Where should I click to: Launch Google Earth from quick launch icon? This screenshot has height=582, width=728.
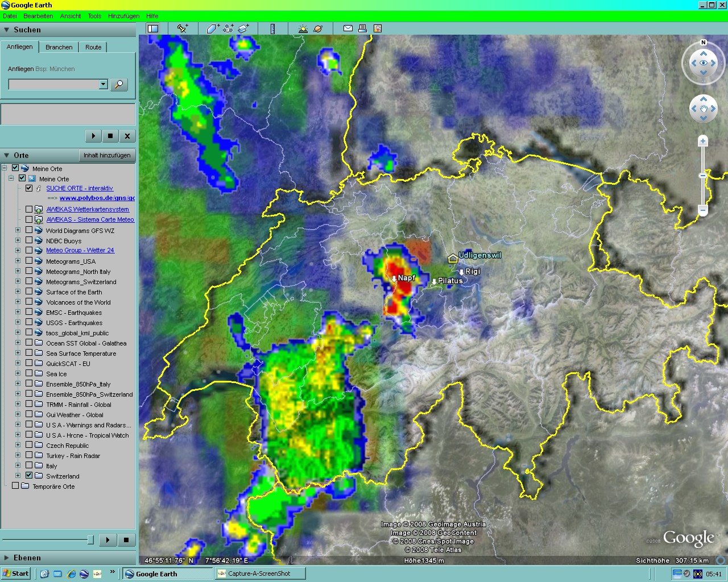pyautogui.click(x=84, y=573)
